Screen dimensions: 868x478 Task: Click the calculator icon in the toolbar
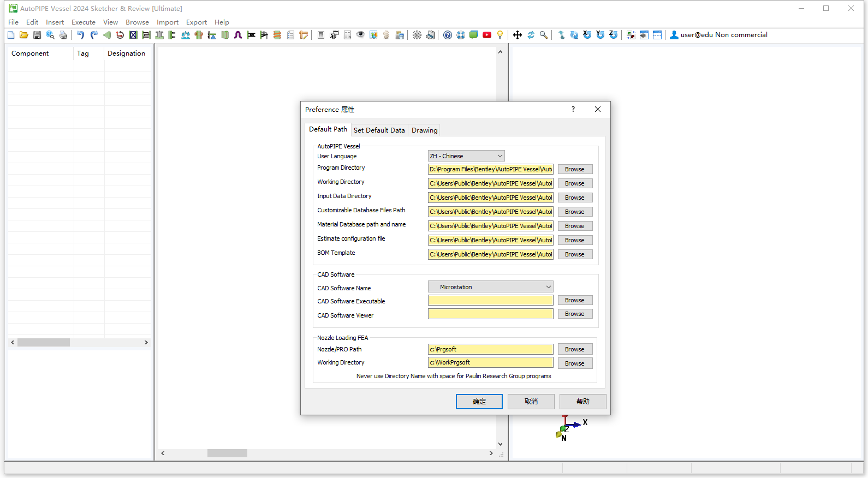(321, 35)
